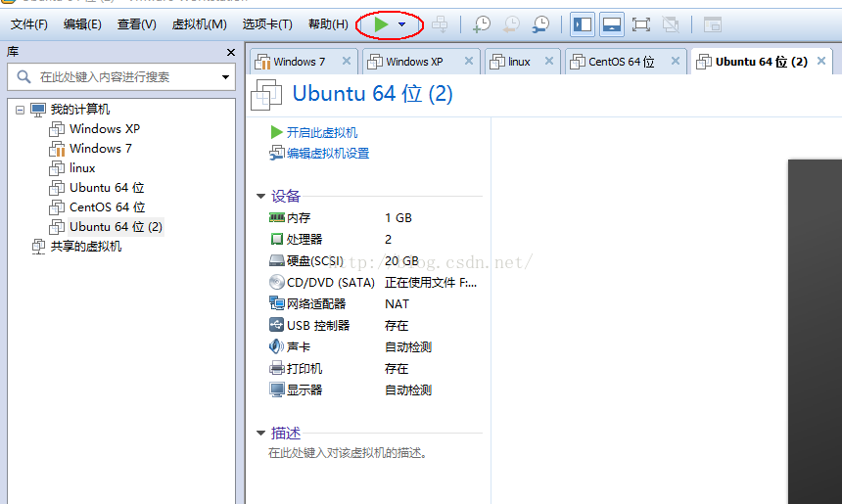Click the 声卡 sound card icon
The height and width of the screenshot is (504, 842).
pyautogui.click(x=276, y=346)
